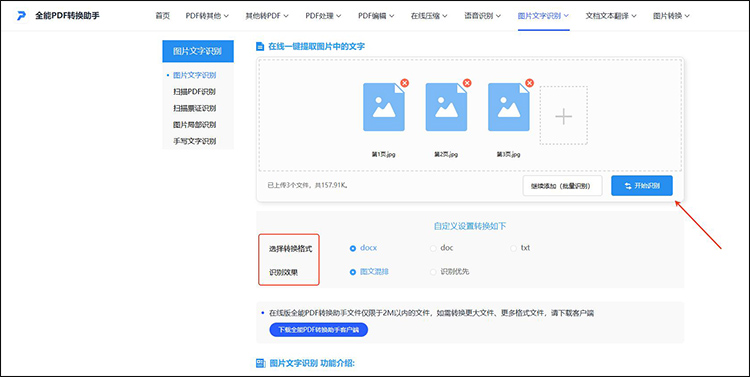This screenshot has height=377, width=750.
Task: Click 下载全能PDF转换助手客户端 button
Action: point(319,330)
